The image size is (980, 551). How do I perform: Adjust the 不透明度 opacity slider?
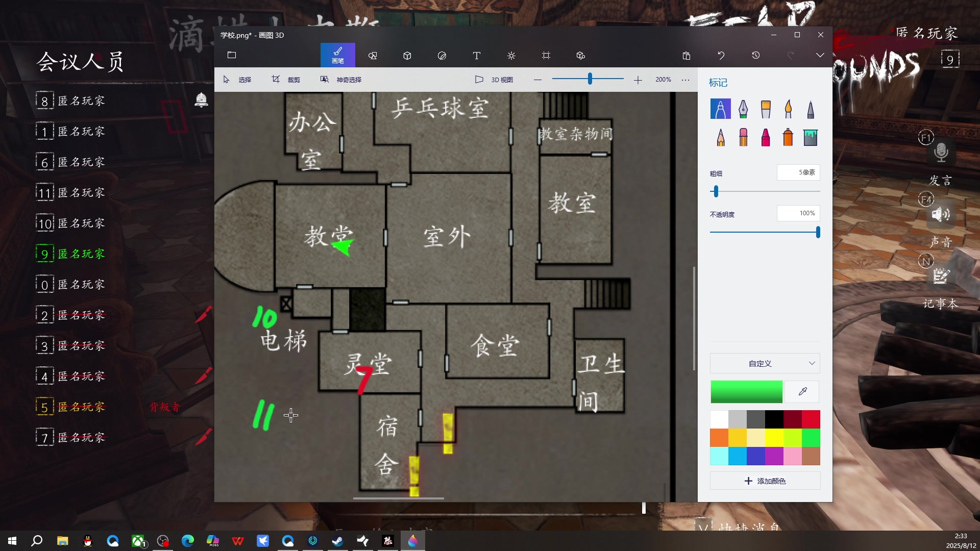[x=818, y=232]
